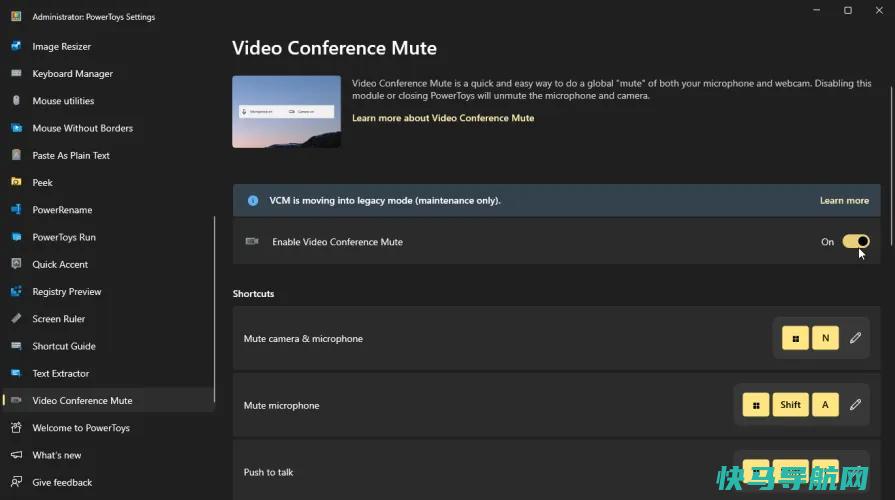Click the Quick Accent sidebar icon
The height and width of the screenshot is (500, 895).
coord(16,264)
